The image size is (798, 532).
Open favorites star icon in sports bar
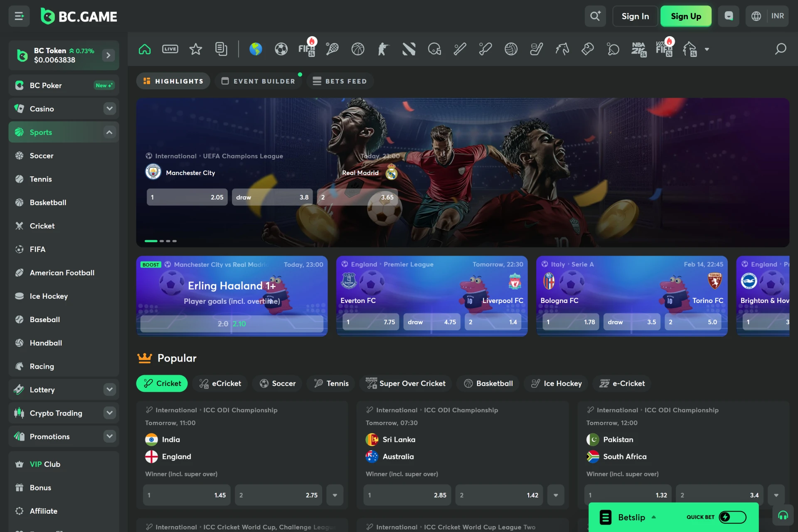coord(195,49)
